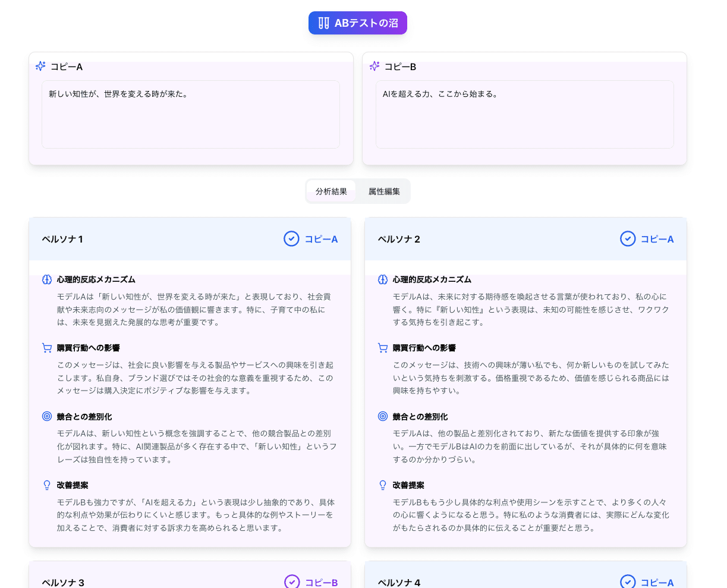Click the purple check circle in ペルソナ 3
Screen dimensions: 727x588
coord(292,581)
